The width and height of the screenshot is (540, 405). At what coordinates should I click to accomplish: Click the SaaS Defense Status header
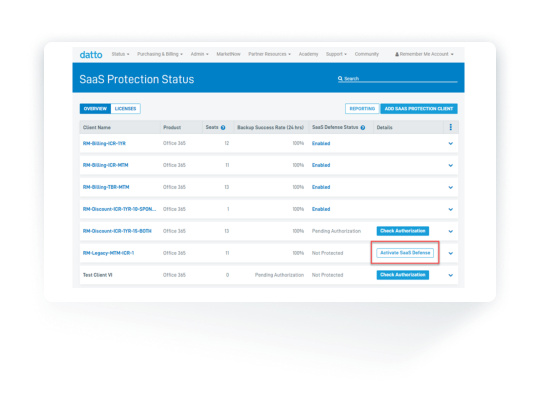click(335, 127)
